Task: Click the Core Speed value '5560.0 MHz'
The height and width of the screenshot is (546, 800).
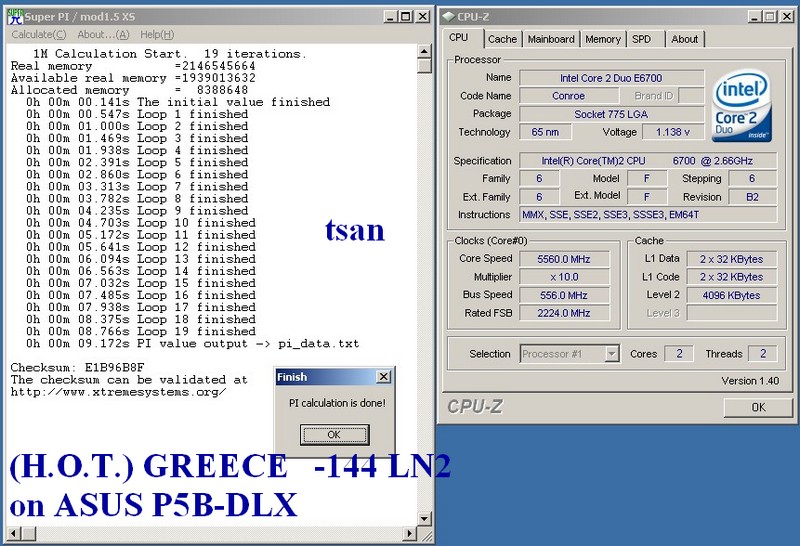Action: [x=564, y=259]
